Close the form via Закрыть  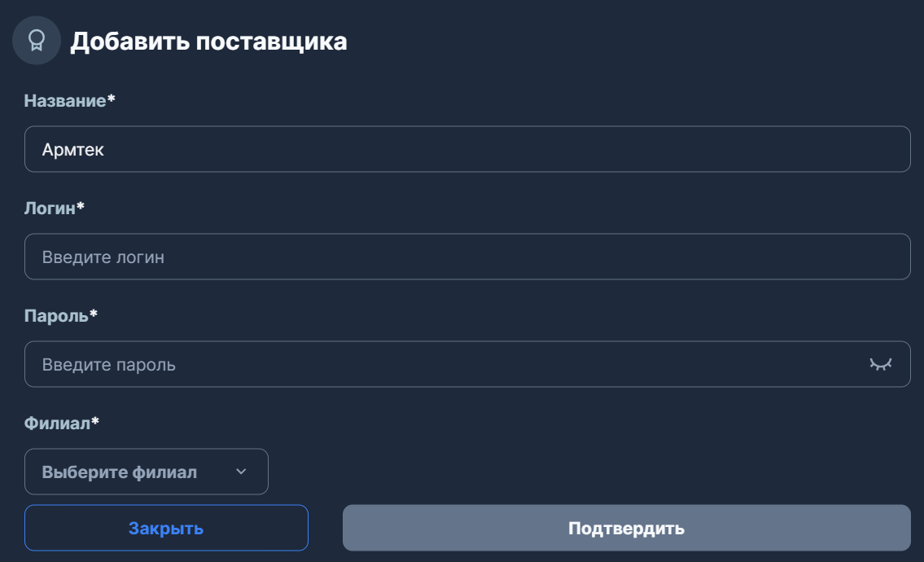coord(166,527)
